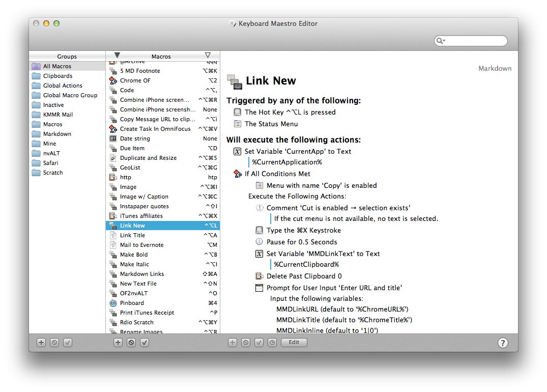Click the hollow triangle in Macros header
The height and width of the screenshot is (392, 547).
coord(208,55)
